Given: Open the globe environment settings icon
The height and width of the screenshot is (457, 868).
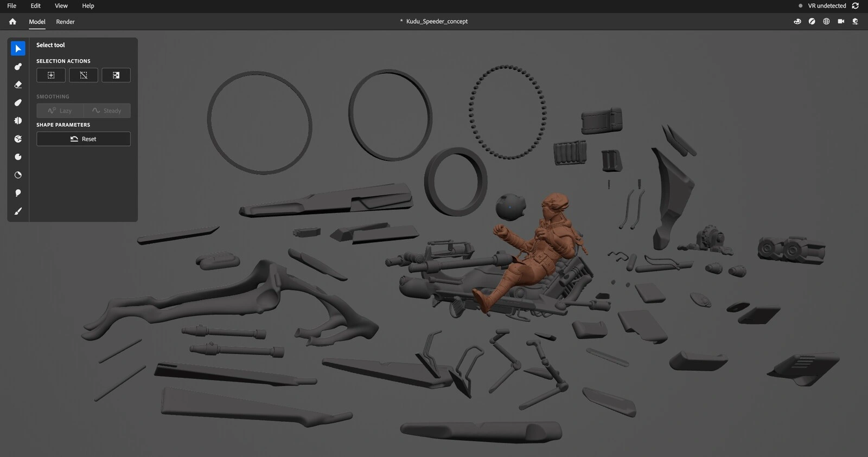Looking at the screenshot, I should coord(826,22).
